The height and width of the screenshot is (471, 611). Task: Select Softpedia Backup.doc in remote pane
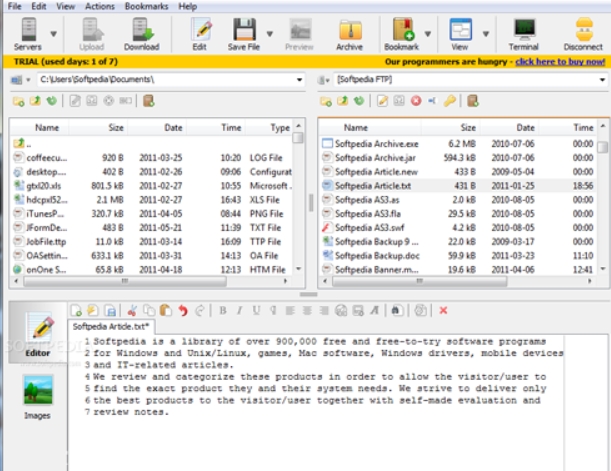point(458,256)
